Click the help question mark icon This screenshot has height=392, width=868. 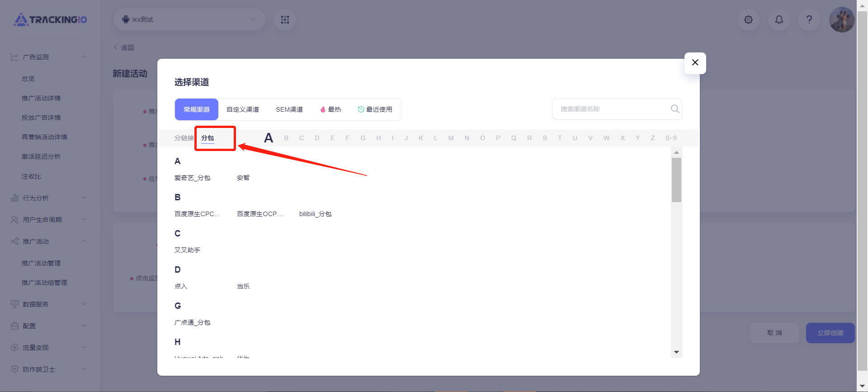[809, 20]
